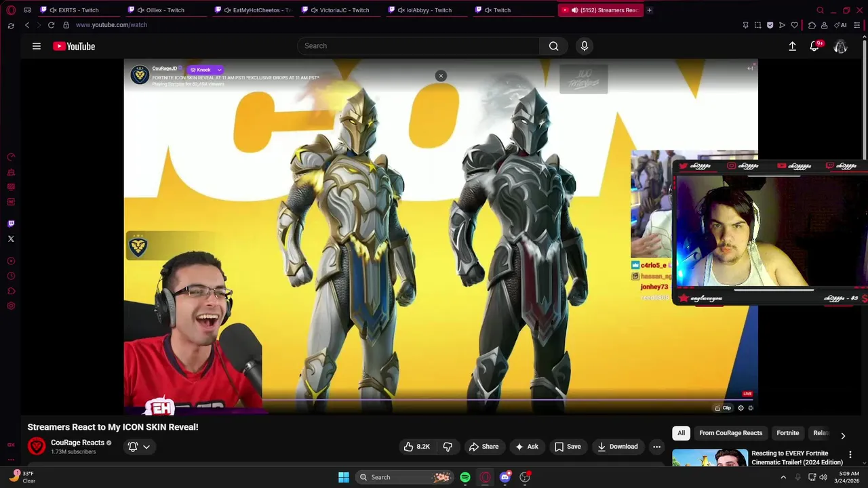868x488 pixels.
Task: Switch to lolAbbyy - Twitch tab
Action: pyautogui.click(x=428, y=10)
